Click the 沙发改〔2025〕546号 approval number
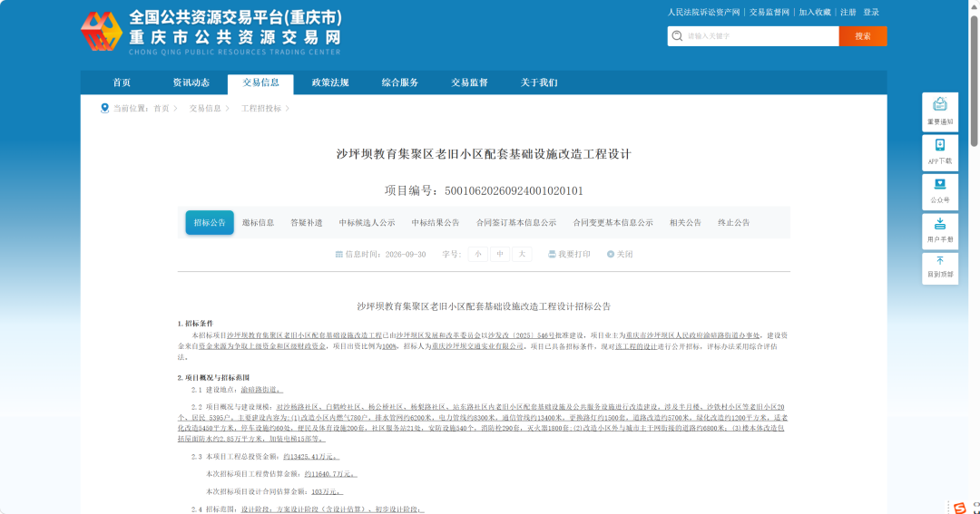Image resolution: width=980 pixels, height=514 pixels. pyautogui.click(x=521, y=336)
